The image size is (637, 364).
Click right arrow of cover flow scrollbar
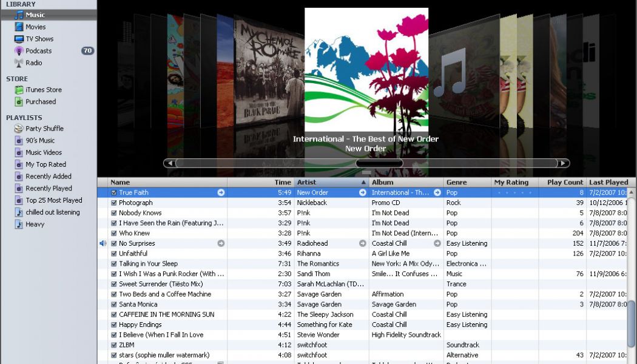[564, 163]
